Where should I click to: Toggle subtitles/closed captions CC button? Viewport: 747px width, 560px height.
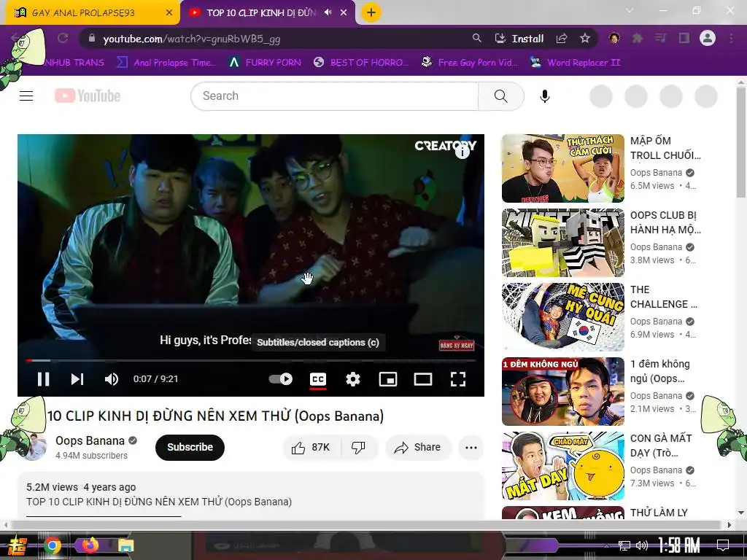318,379
